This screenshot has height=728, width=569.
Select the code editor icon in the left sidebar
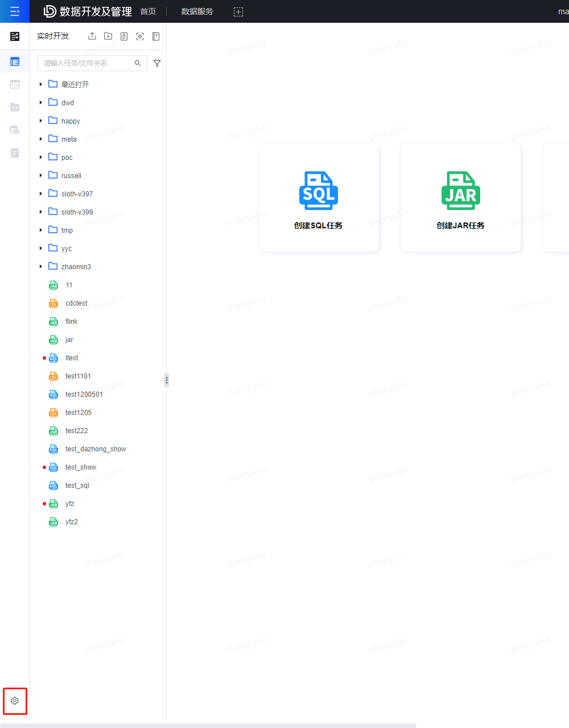pyautogui.click(x=14, y=84)
